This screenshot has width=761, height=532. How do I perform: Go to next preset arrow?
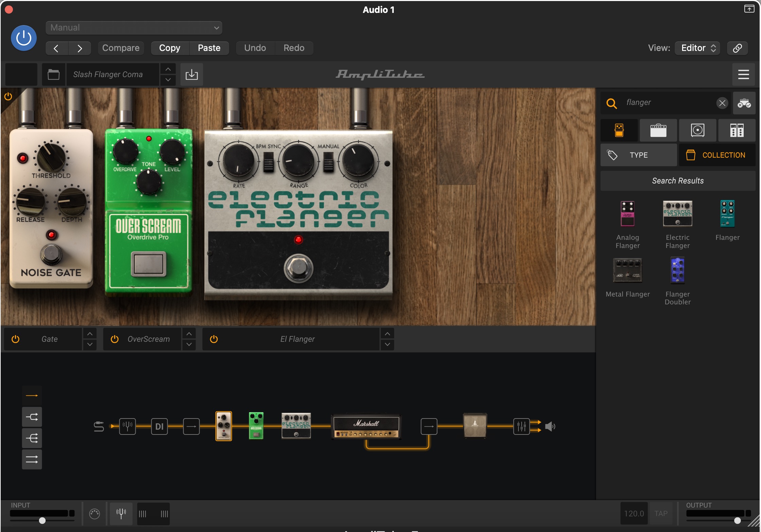[x=80, y=48]
